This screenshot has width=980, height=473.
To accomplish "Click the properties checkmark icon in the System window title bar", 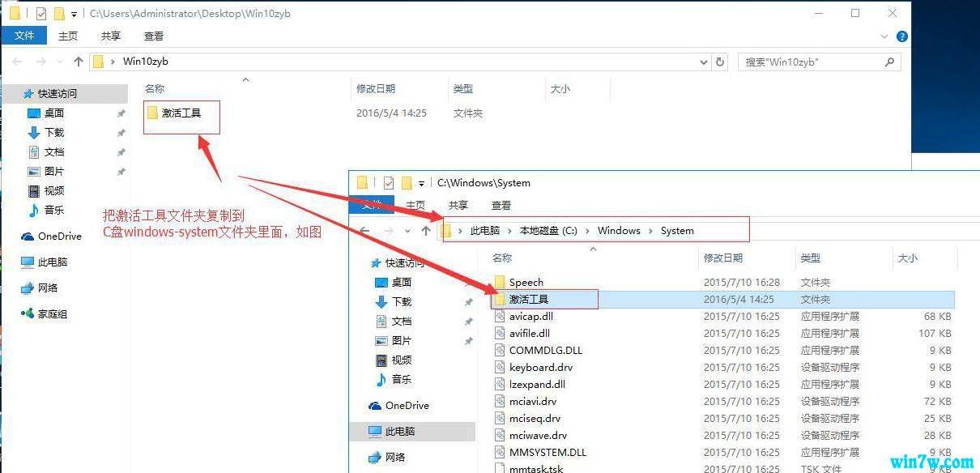I will tap(389, 183).
